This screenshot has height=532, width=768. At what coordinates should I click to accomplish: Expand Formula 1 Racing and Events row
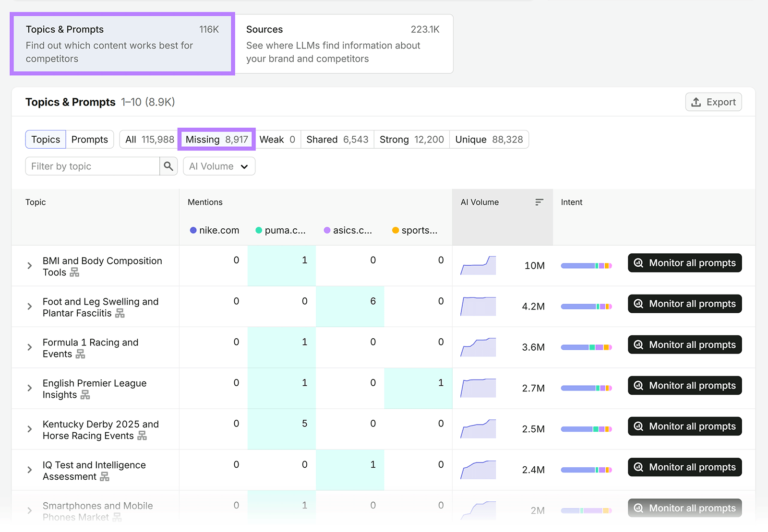(30, 347)
